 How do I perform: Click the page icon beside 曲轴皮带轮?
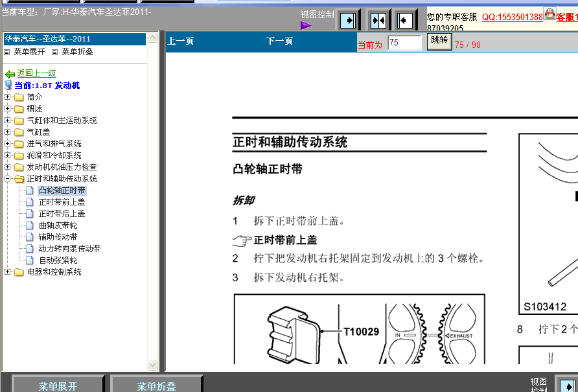click(30, 225)
